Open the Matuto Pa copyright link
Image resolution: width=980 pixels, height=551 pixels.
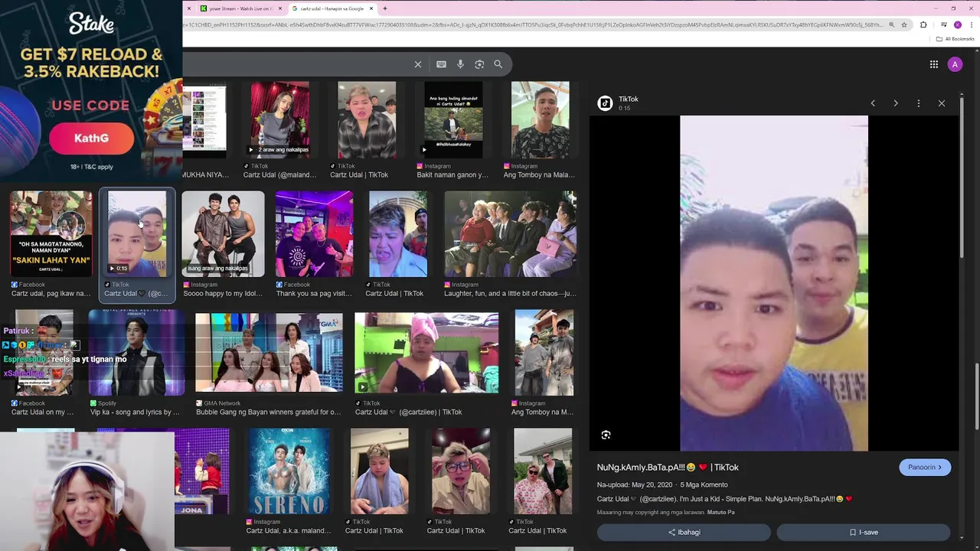coord(720,512)
